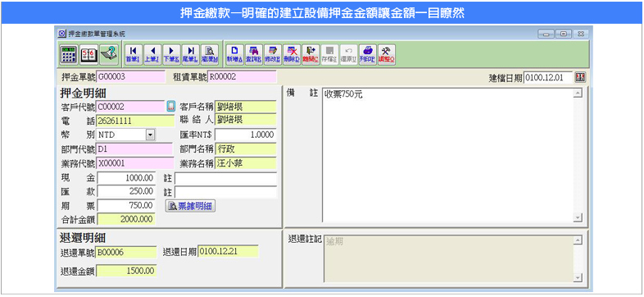Click the 客戶代號 field C00002
Screen dimensions: 644x297
130,107
